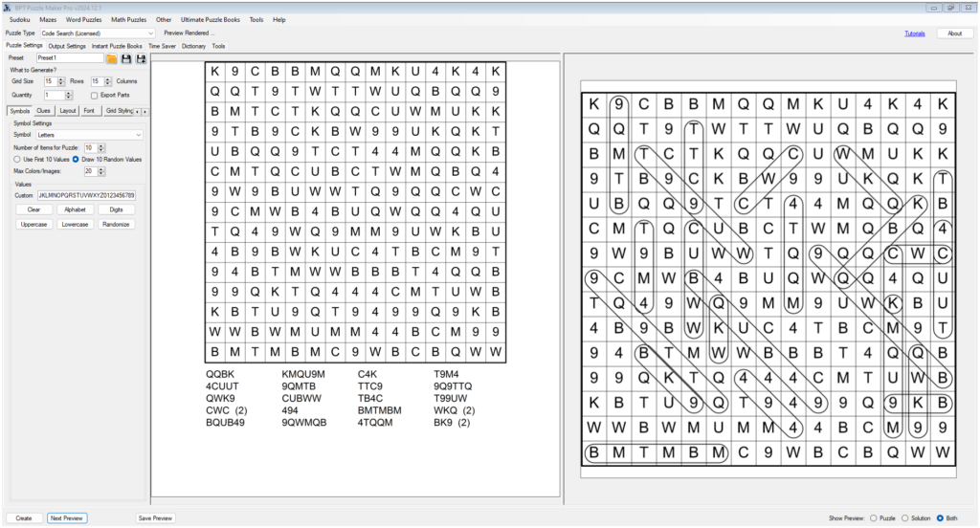980x528 pixels.
Task: Click the open preset folder icon
Action: click(x=112, y=58)
